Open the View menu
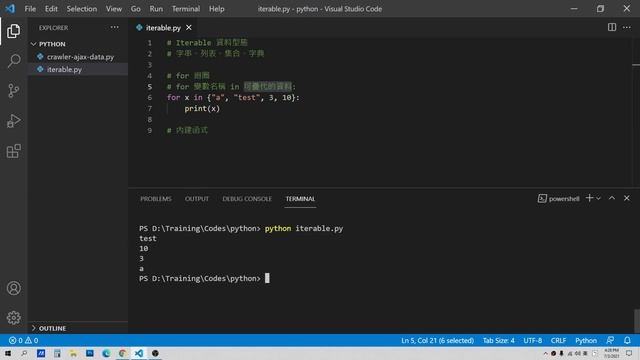Viewport: 640px width, 360px height. [113, 9]
